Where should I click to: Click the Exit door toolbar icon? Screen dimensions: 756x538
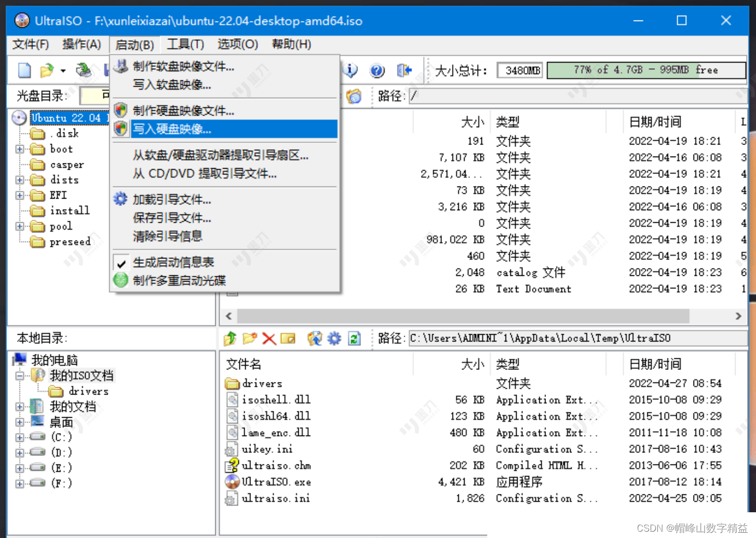(404, 70)
